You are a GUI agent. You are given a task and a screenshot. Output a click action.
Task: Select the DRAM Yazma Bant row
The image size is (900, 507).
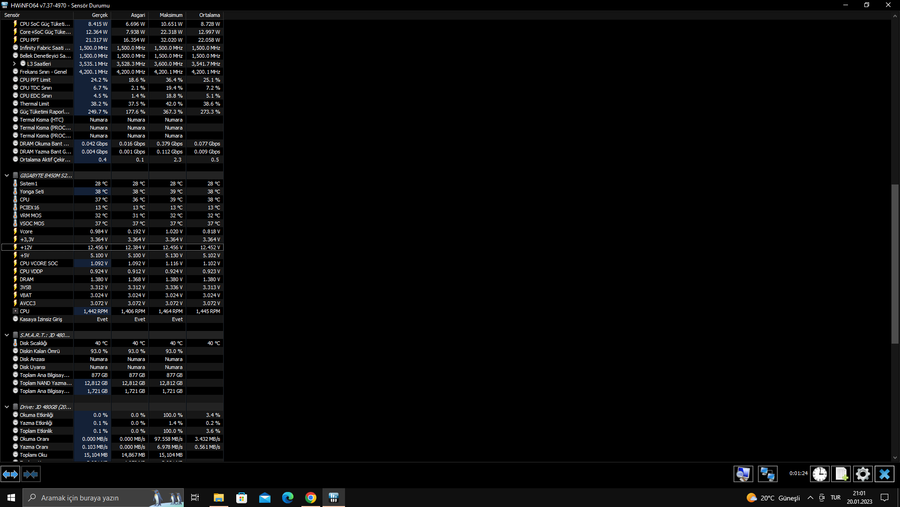pyautogui.click(x=112, y=152)
